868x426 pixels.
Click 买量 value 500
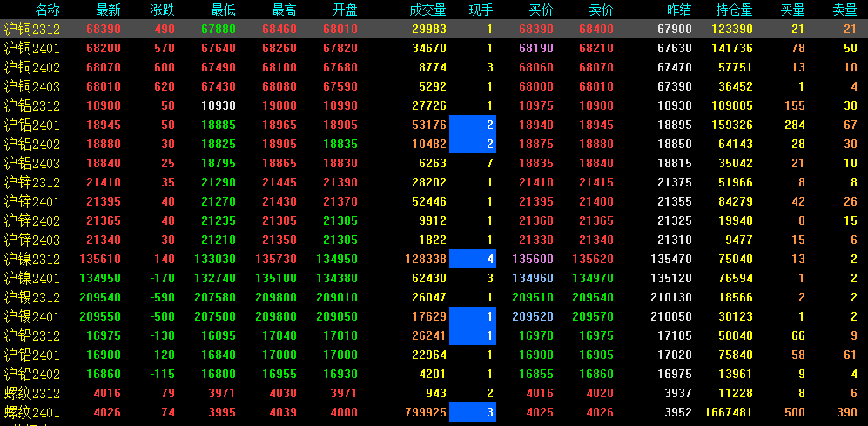[795, 413]
